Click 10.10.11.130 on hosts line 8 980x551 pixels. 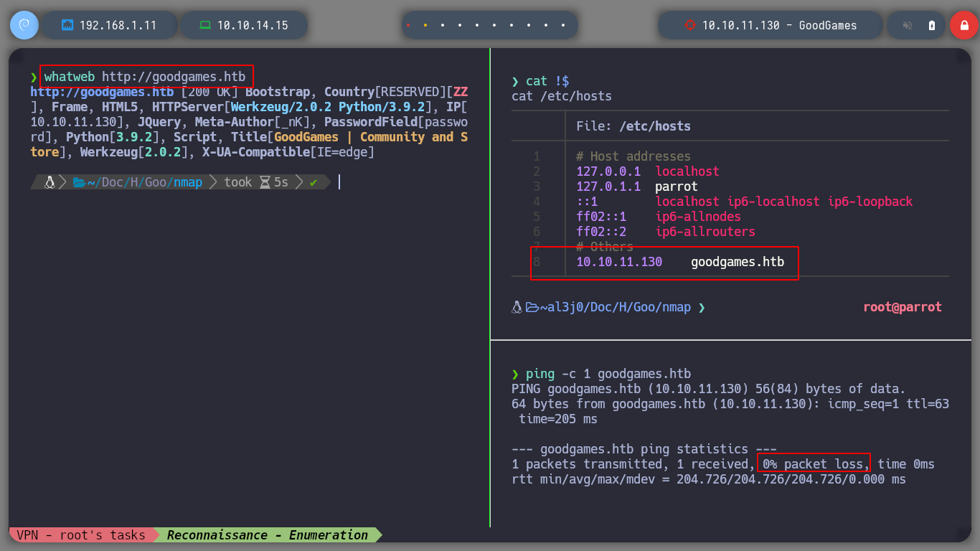click(x=619, y=262)
